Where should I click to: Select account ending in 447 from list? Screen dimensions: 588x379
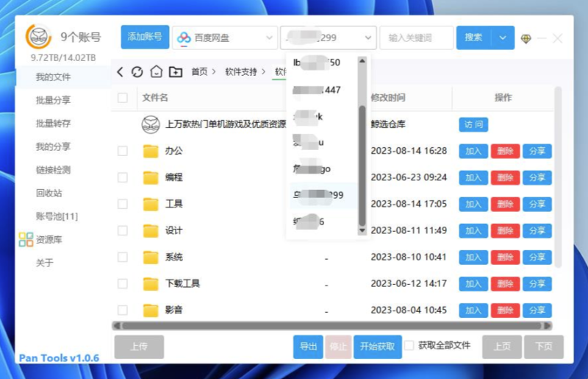323,90
